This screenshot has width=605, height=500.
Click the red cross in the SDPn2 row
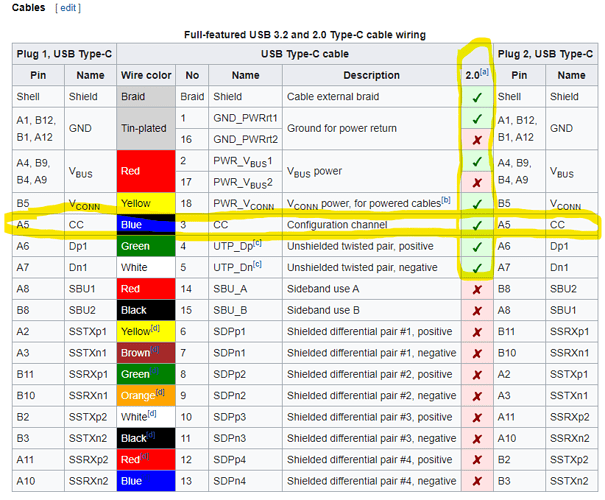pyautogui.click(x=477, y=396)
